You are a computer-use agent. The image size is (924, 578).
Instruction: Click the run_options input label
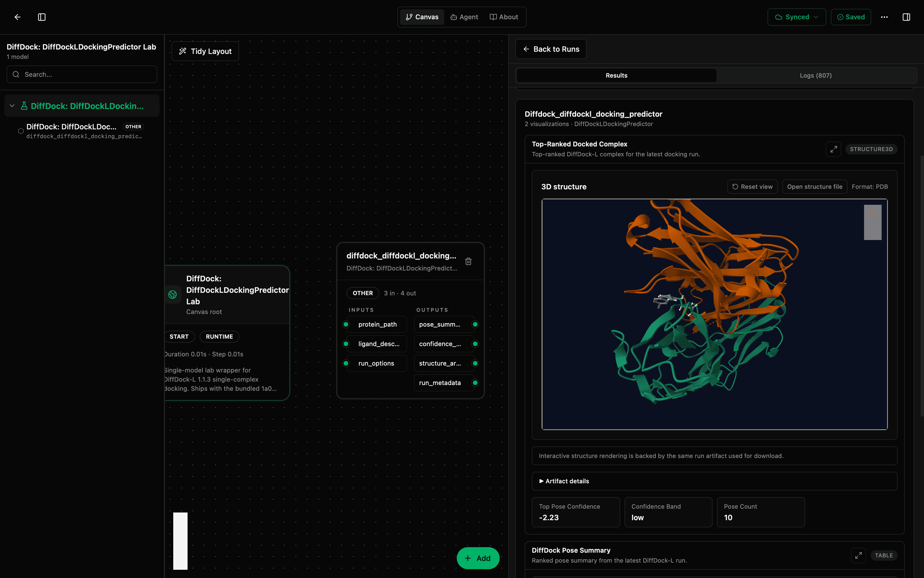coord(376,363)
